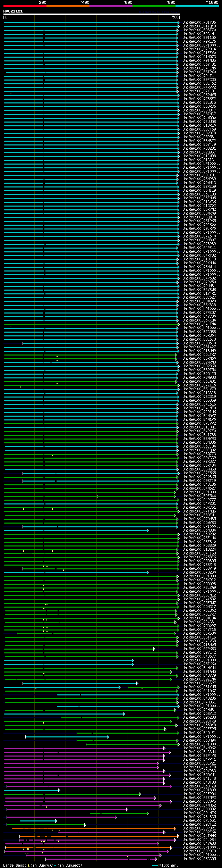Select the UniRef100_C4VA33 label

[x=199, y=843]
